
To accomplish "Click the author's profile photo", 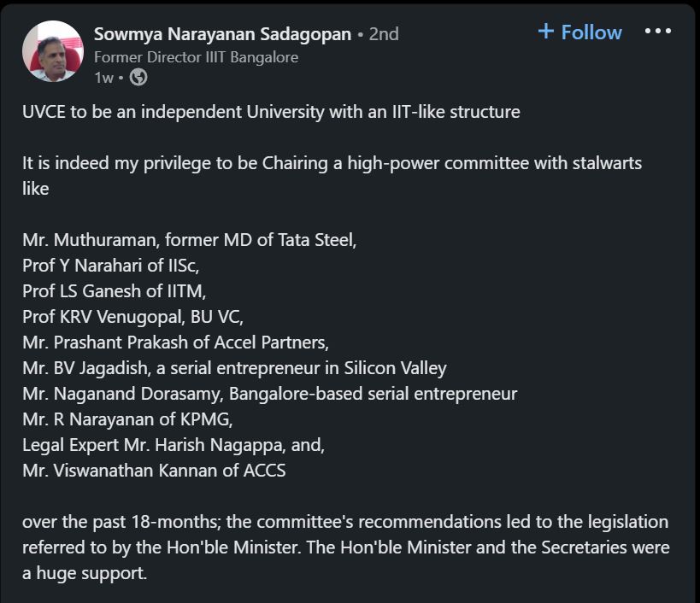I will click(x=52, y=52).
